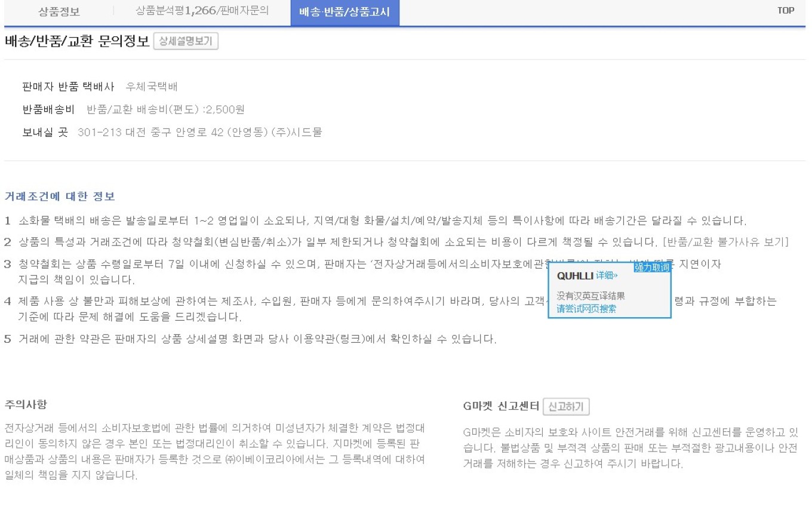Click the G마켓 신고센터 heading

(501, 406)
